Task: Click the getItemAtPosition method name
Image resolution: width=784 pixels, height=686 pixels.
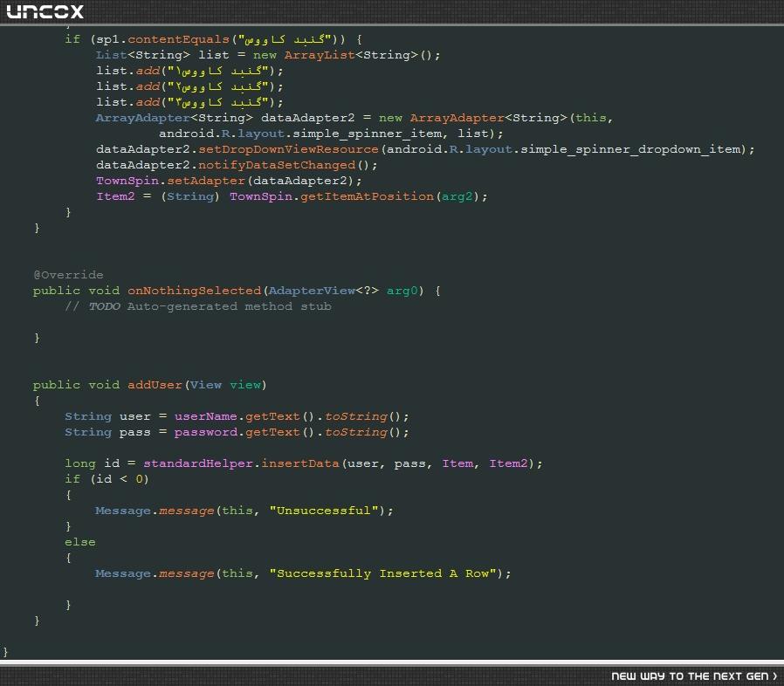Action: (x=367, y=196)
